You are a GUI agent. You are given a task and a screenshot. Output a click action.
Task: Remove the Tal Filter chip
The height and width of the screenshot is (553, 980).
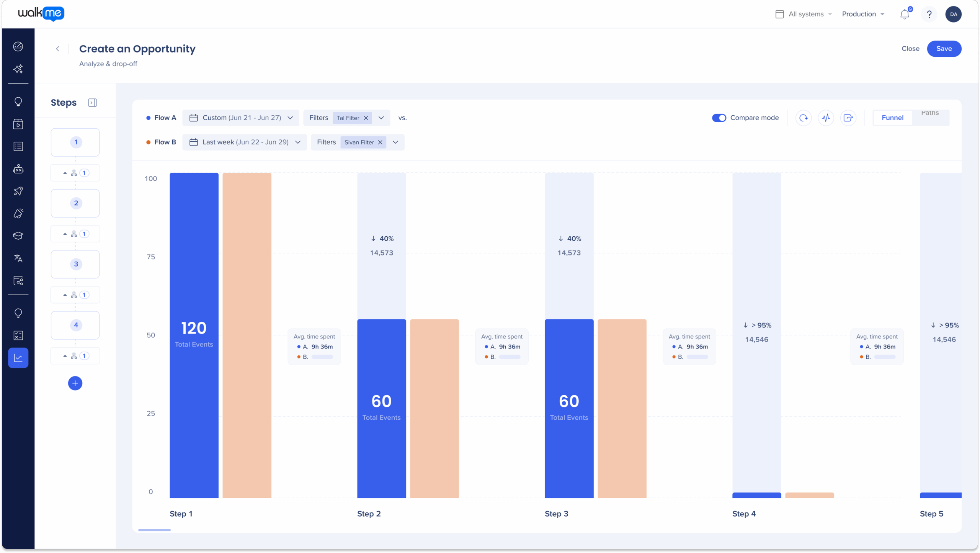(366, 118)
